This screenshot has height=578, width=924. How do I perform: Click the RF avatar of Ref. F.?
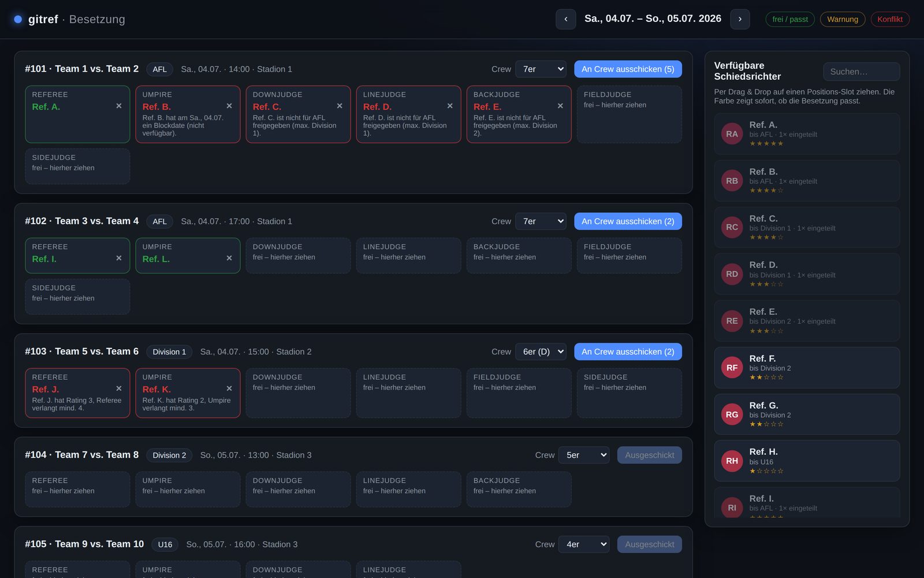tap(732, 368)
